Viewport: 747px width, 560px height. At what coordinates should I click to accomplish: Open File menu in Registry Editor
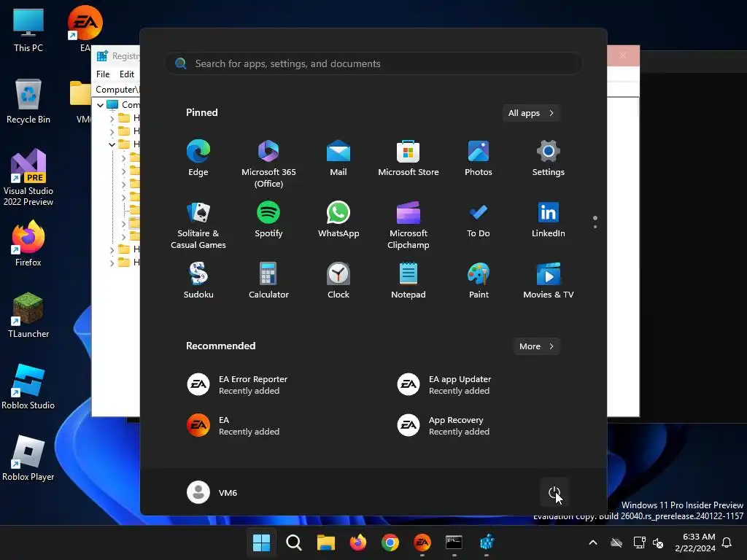(103, 74)
